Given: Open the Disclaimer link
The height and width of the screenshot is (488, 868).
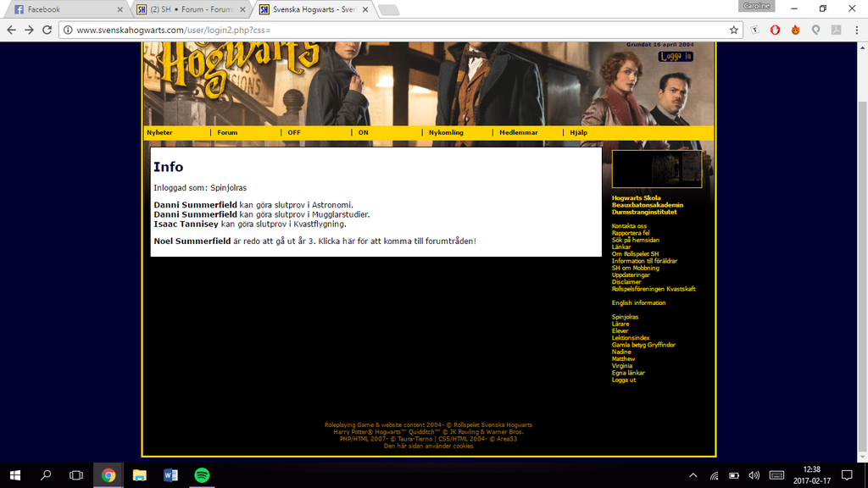Looking at the screenshot, I should pyautogui.click(x=626, y=282).
